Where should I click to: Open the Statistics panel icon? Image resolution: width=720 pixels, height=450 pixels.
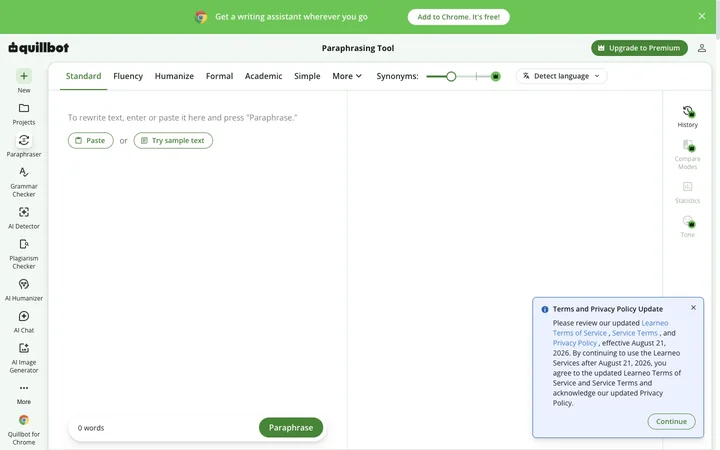(x=687, y=186)
